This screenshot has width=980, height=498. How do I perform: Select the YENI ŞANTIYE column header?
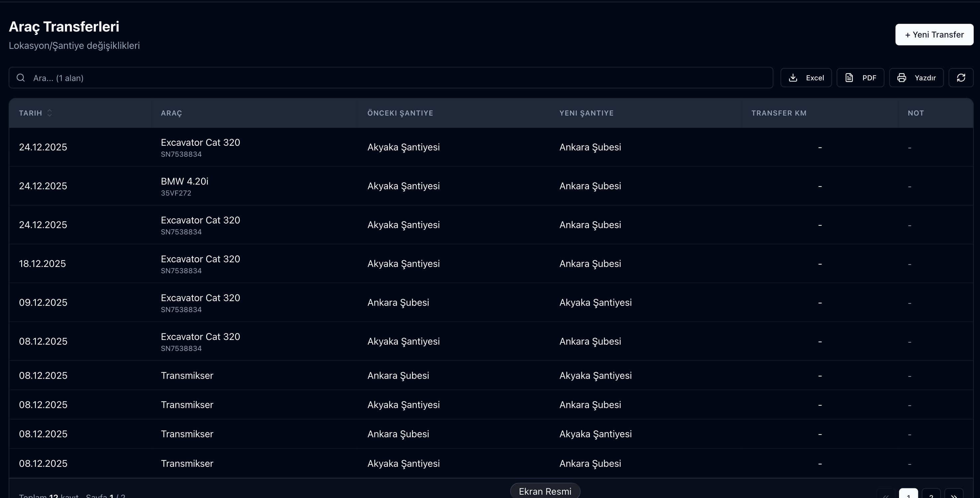point(586,113)
